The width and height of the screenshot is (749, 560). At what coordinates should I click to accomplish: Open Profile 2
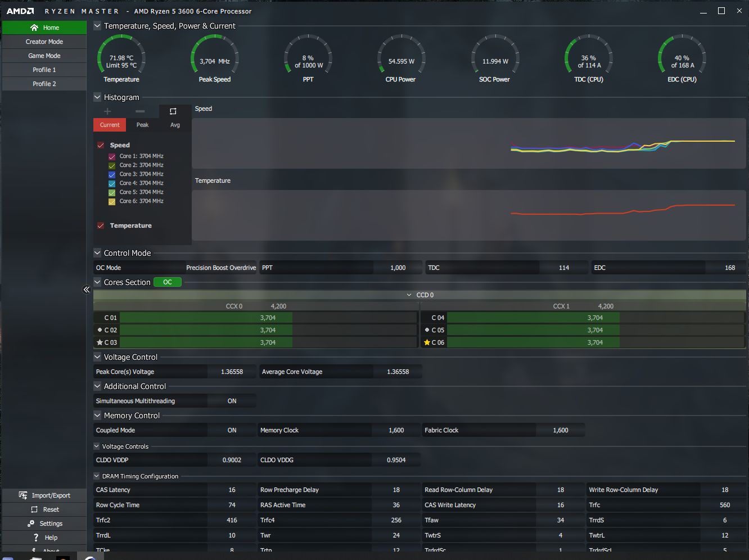[44, 84]
